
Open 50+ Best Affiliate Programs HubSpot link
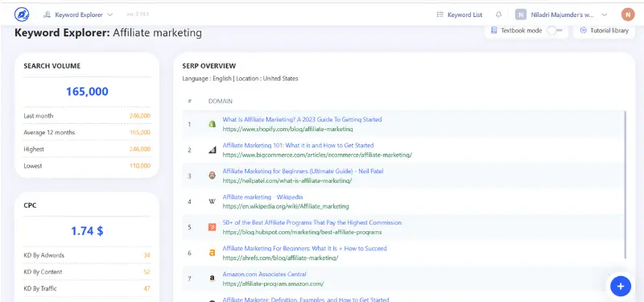tap(312, 223)
